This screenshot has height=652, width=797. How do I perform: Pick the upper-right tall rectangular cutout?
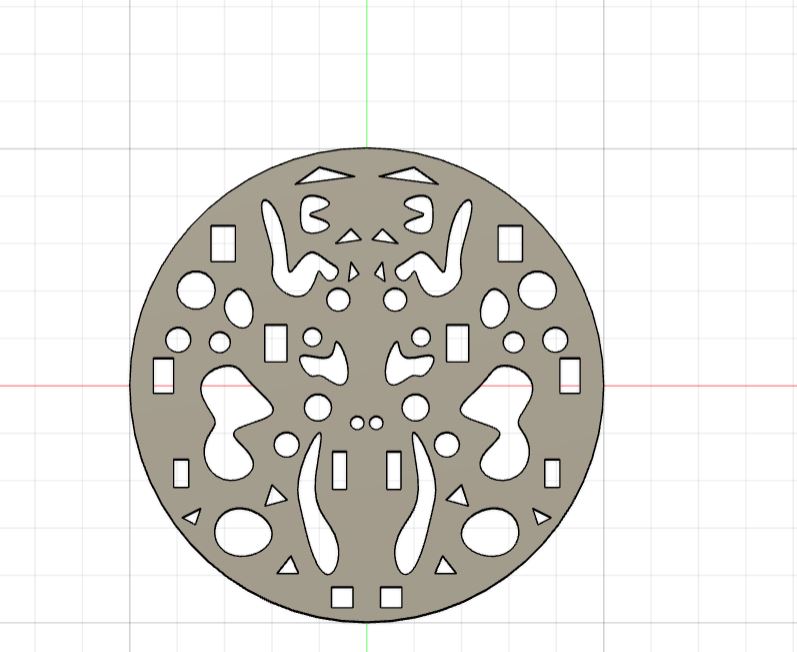click(x=510, y=243)
